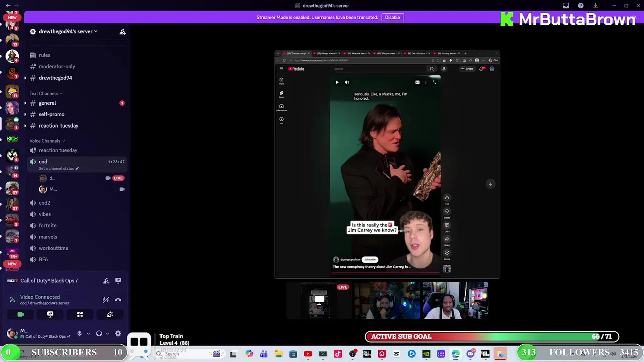
Task: Disconnect from the voice call
Action: [x=118, y=300]
